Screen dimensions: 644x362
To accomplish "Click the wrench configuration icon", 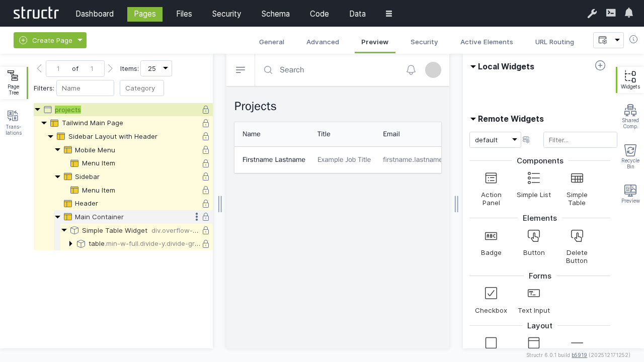I will (x=592, y=14).
